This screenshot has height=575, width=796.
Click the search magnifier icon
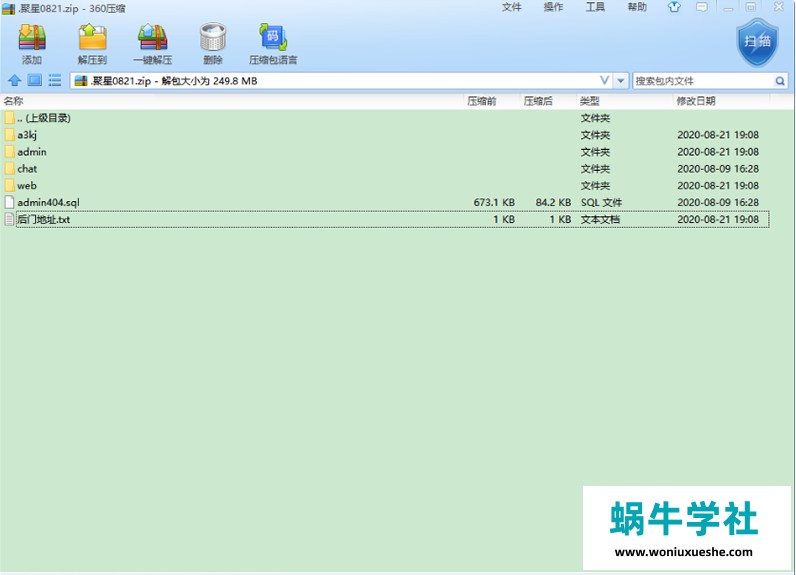(x=780, y=81)
